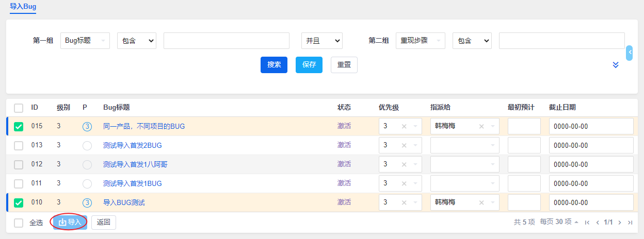Check the checkbox for bug 013

[x=19, y=146]
